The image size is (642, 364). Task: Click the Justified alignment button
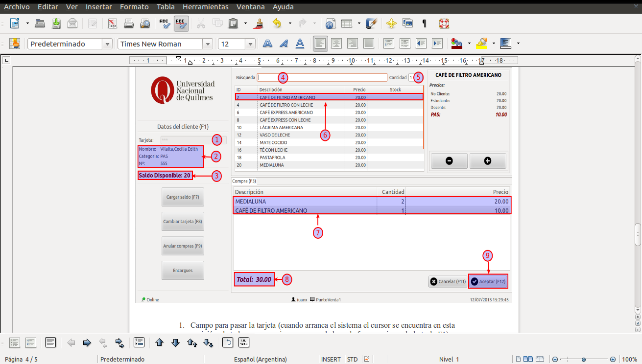coord(369,44)
